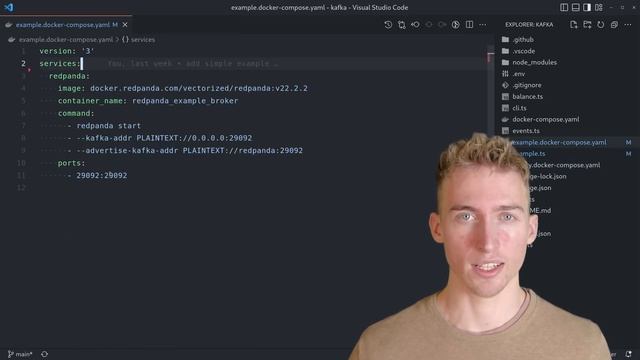The width and height of the screenshot is (640, 360).
Task: Toggle the primary side bar layout icon
Action: coord(564,7)
